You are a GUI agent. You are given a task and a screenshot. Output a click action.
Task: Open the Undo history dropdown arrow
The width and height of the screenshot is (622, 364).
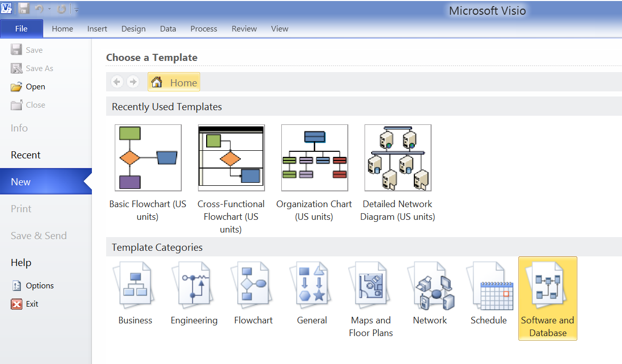pyautogui.click(x=49, y=9)
